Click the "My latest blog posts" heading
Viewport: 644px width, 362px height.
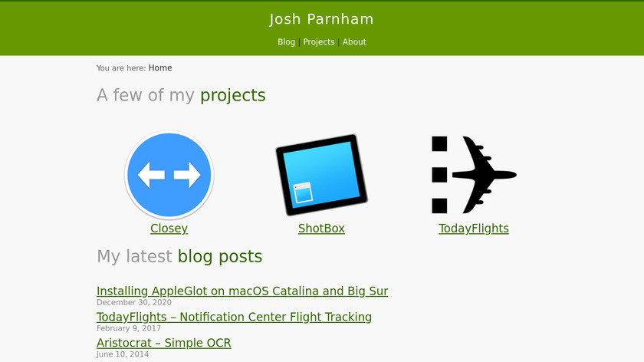point(179,256)
